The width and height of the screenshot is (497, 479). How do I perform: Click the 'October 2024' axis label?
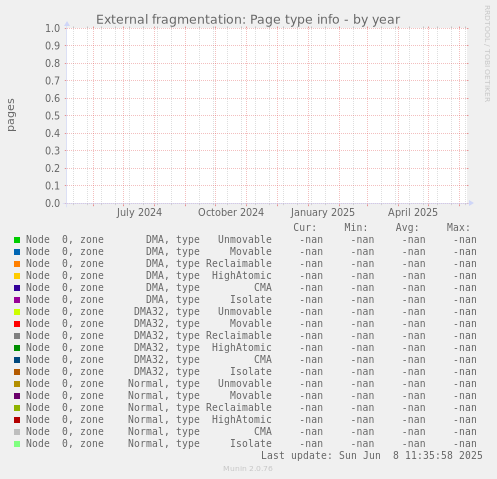click(x=231, y=212)
